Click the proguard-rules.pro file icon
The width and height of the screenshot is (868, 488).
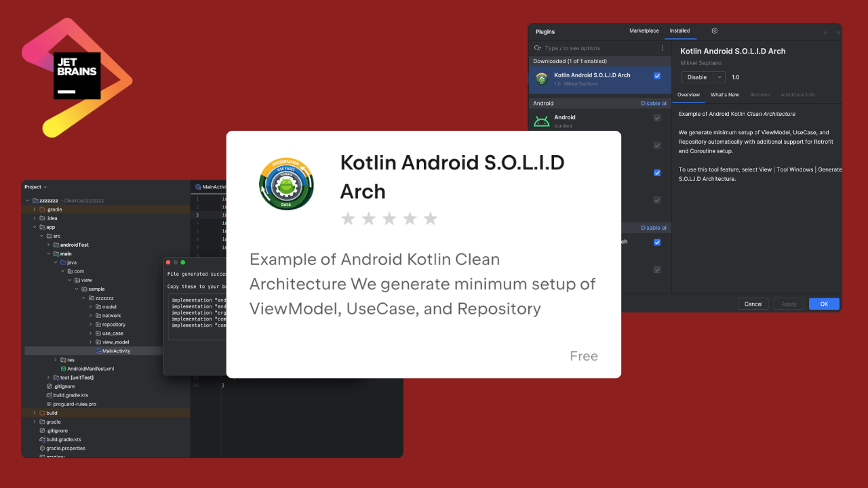point(49,404)
